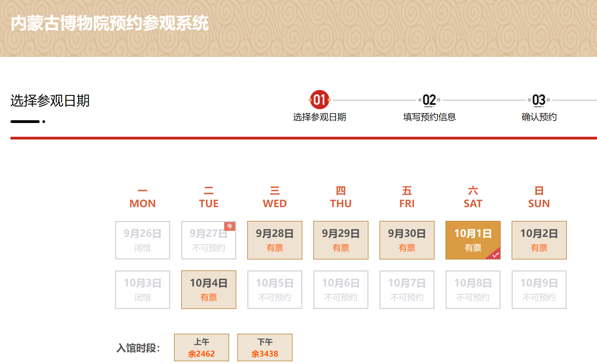The width and height of the screenshot is (597, 364).
Task: Choose the 上午 morning time slot
Action: 201,347
